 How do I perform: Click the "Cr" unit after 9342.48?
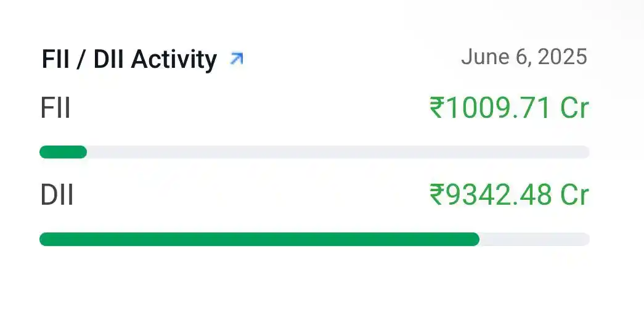click(x=574, y=195)
